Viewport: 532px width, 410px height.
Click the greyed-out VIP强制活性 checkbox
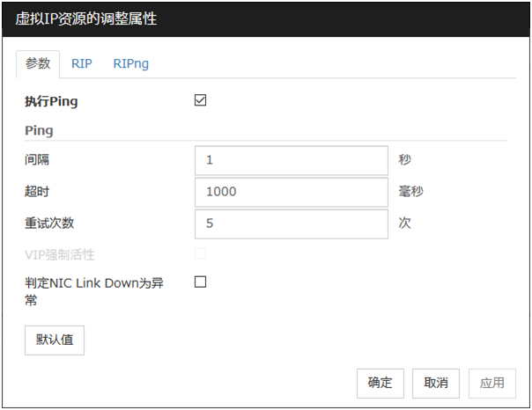(200, 254)
